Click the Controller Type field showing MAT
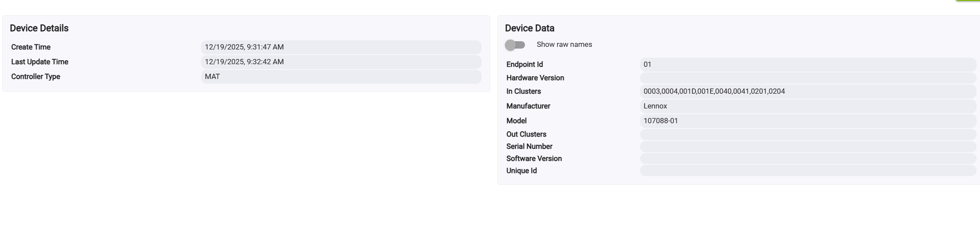Image resolution: width=980 pixels, height=249 pixels. (x=341, y=77)
